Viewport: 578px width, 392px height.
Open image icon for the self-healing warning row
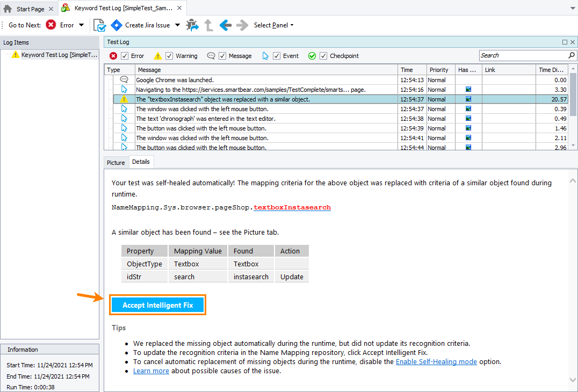pyautogui.click(x=468, y=99)
